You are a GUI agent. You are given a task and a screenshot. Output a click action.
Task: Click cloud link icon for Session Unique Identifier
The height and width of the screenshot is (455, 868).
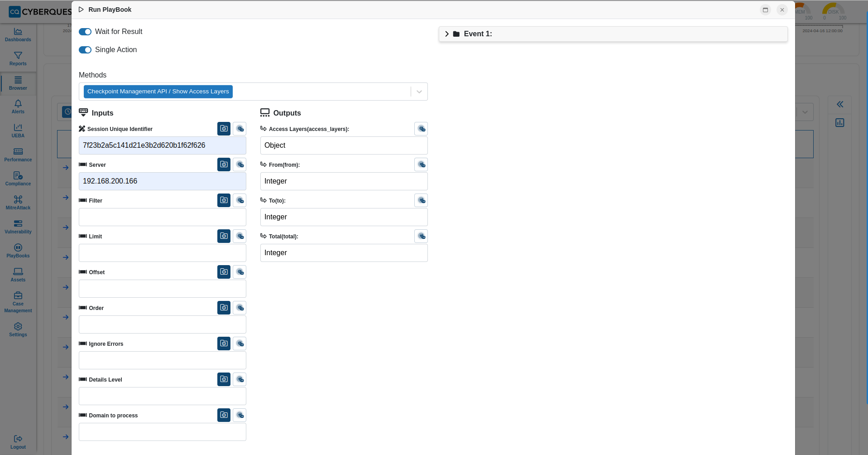[x=240, y=129]
